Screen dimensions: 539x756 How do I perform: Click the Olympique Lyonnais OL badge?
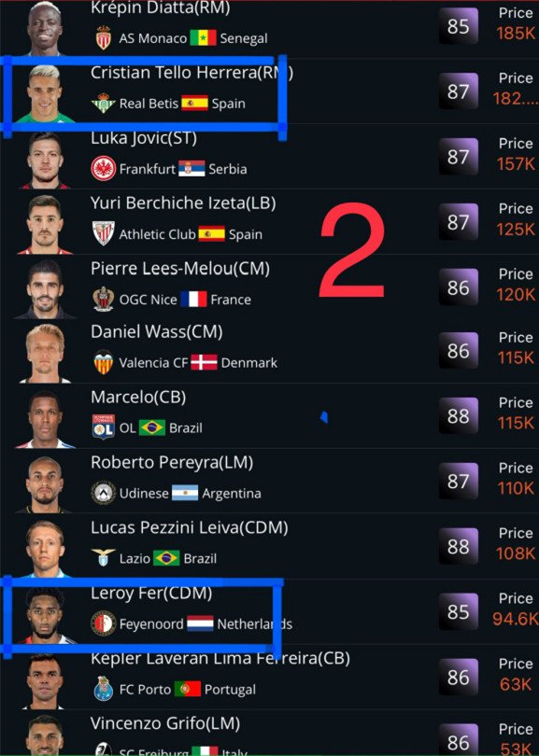(104, 427)
